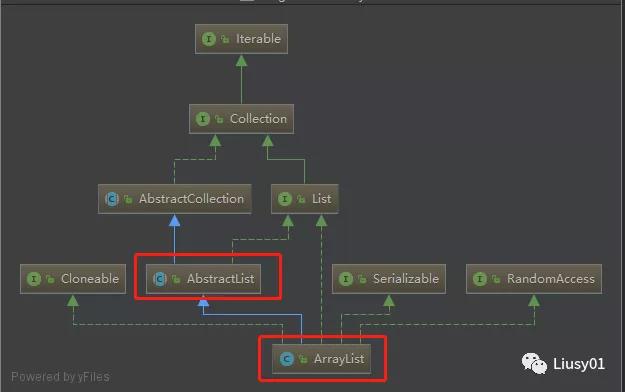625x392 pixels.
Task: Select the AbstractCollection node label
Action: click(x=191, y=199)
